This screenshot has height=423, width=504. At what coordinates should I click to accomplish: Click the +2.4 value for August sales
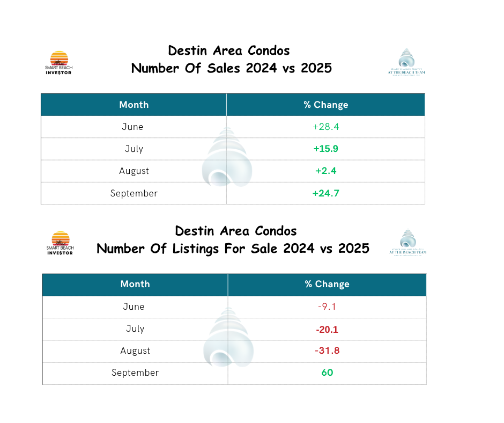pos(325,171)
